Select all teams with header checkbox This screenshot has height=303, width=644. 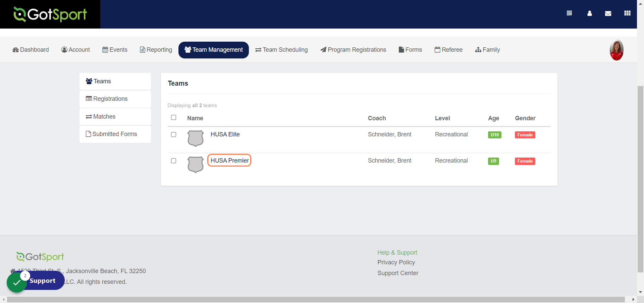click(x=173, y=118)
